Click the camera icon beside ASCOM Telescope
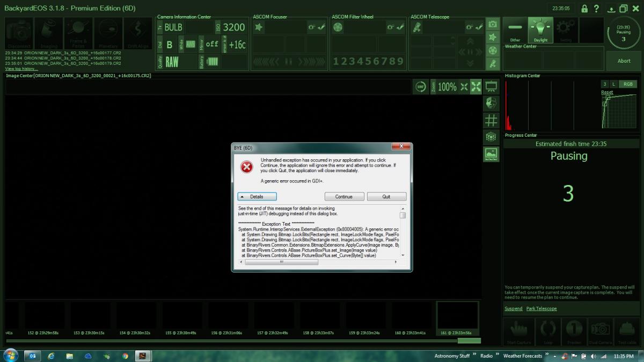Viewport: 644px width, 362px height. pyautogui.click(x=492, y=24)
